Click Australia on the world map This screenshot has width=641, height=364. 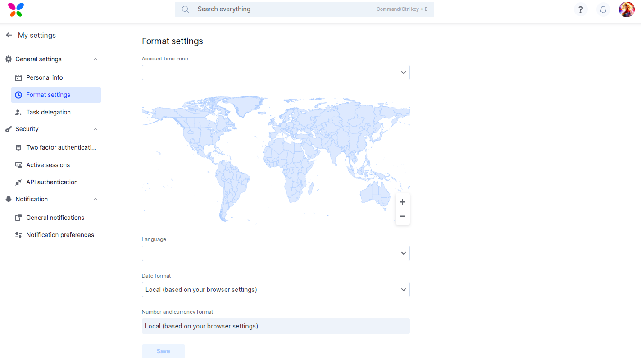375,195
